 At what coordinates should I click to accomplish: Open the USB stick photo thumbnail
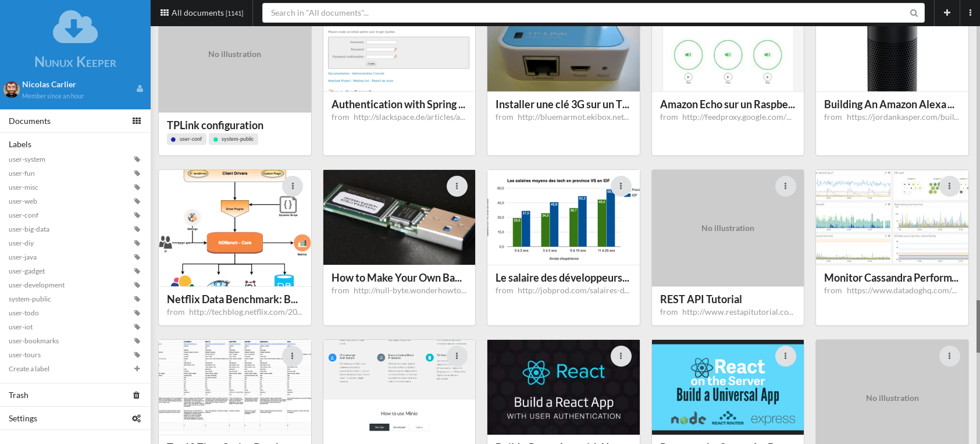click(x=399, y=217)
